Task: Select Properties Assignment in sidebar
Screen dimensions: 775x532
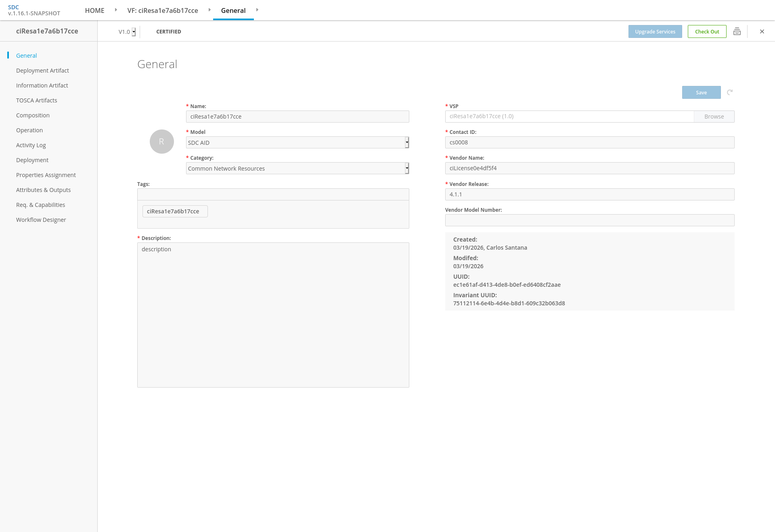Action: click(46, 175)
